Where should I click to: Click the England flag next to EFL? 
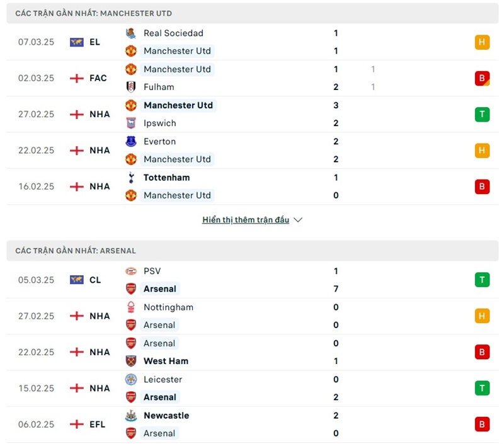[77, 424]
